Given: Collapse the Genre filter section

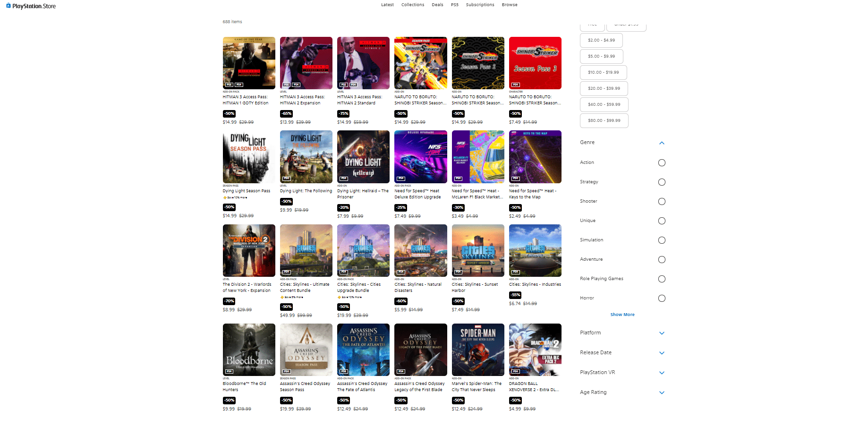Looking at the screenshot, I should coord(662,143).
